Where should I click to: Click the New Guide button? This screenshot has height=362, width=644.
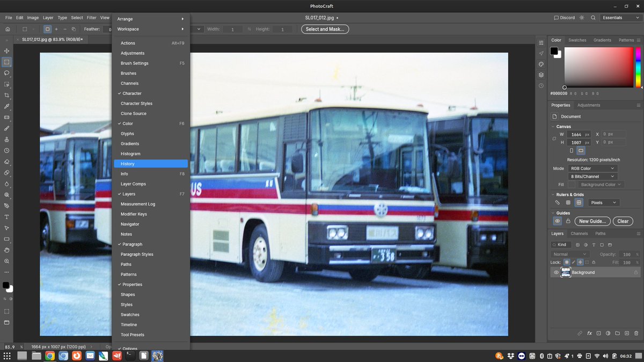[592, 221]
